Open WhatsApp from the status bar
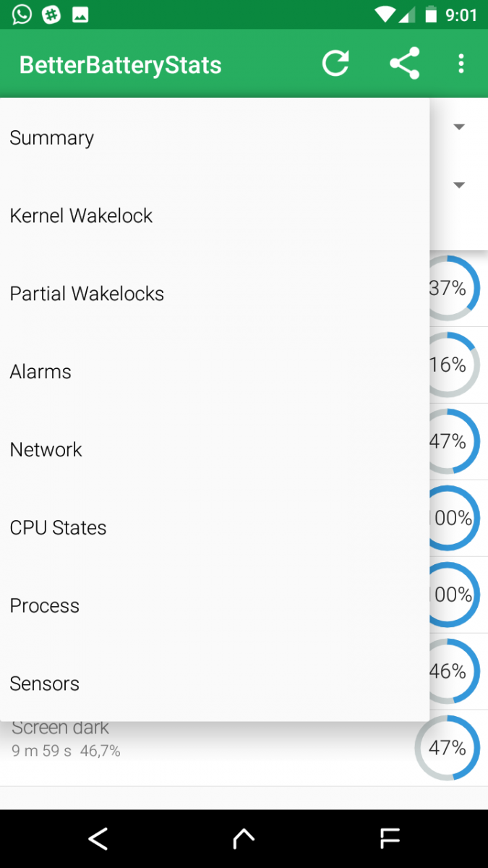The image size is (488, 868). [21, 14]
